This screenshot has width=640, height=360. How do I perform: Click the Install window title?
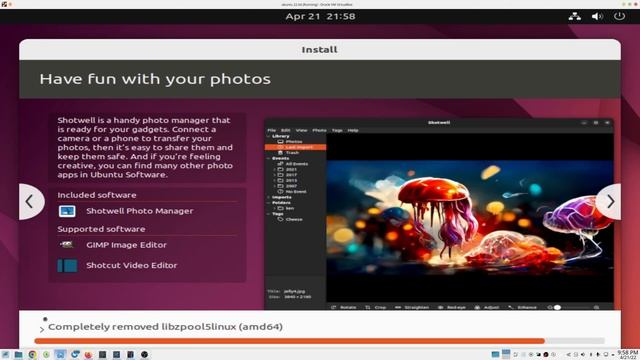(x=320, y=50)
